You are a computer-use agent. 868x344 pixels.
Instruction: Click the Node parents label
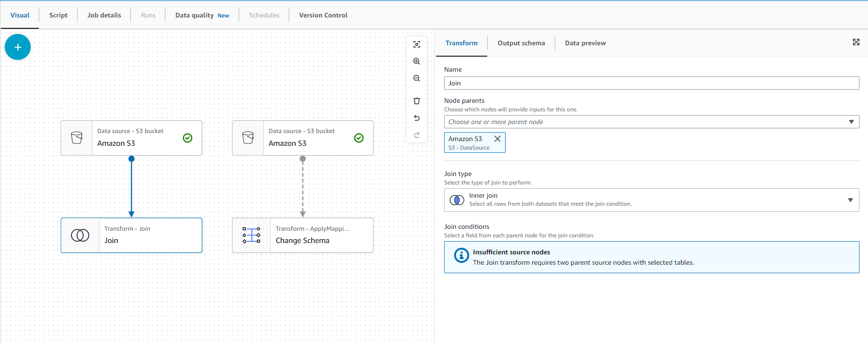[464, 101]
